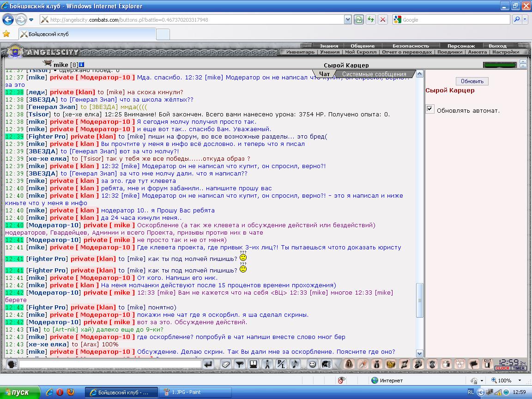Open the Общение menu
The image size is (532, 399).
[x=363, y=46]
